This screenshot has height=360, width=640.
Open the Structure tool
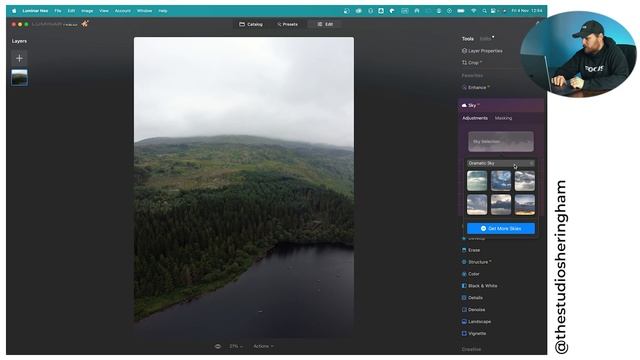pyautogui.click(x=476, y=262)
